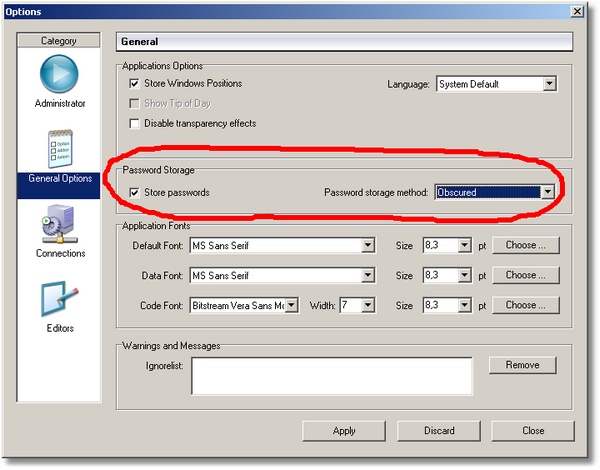Open the Default Font Size dropdown
The image size is (600, 470).
click(x=464, y=245)
